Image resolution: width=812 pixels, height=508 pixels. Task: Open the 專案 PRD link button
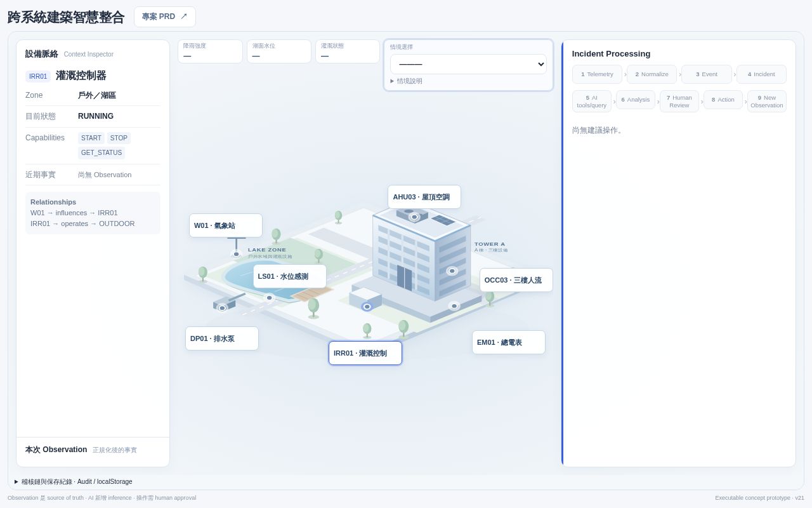pos(165,17)
